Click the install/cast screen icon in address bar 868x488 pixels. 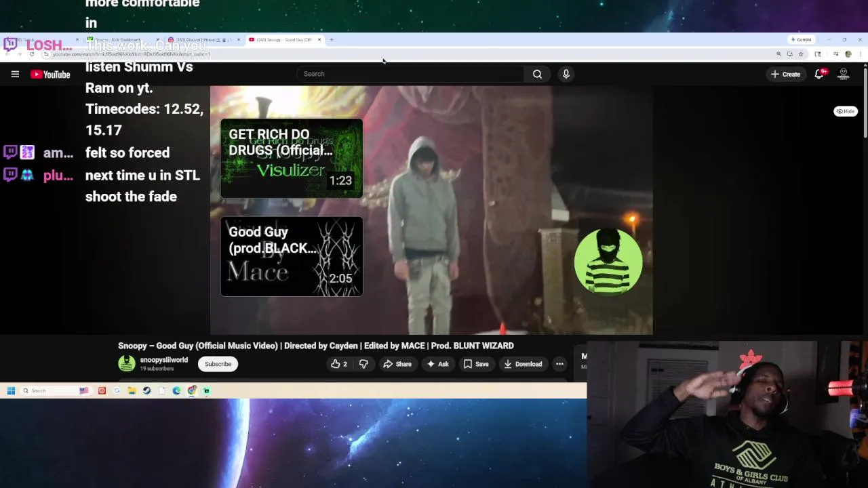coord(789,54)
